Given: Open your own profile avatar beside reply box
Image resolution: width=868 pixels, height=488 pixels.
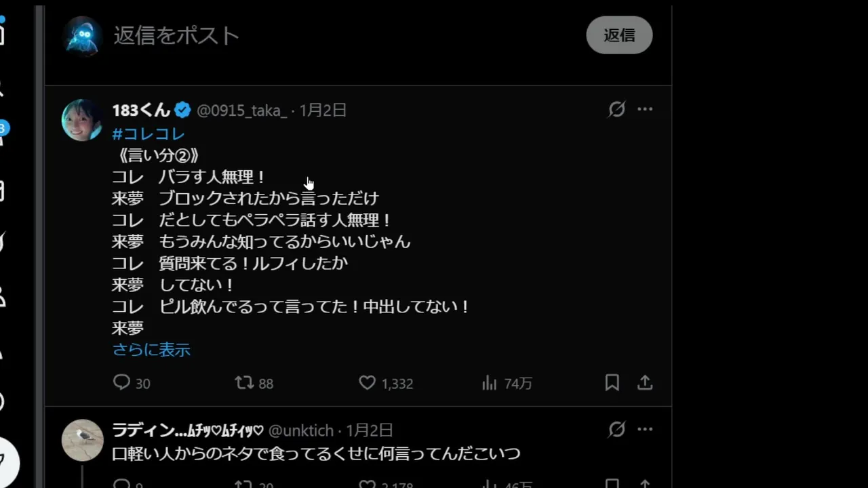Looking at the screenshot, I should point(82,36).
